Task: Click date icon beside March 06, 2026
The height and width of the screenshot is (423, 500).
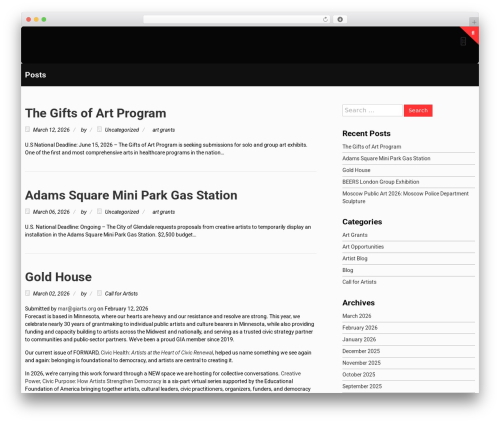Action: coord(27,211)
